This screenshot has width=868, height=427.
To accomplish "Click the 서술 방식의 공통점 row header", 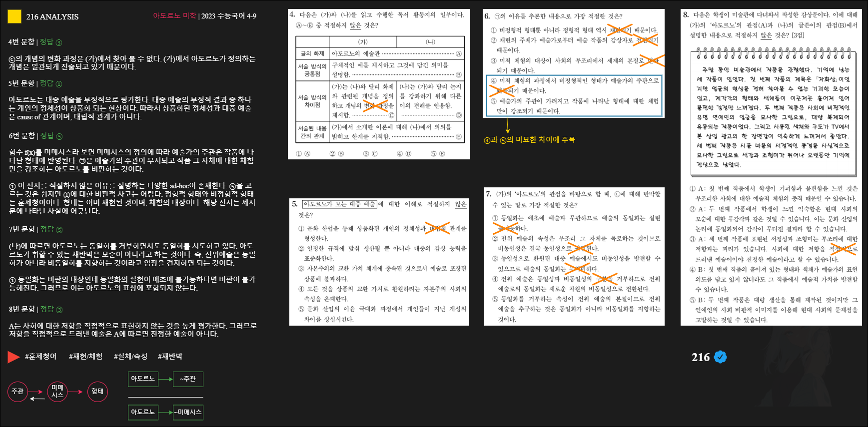I will coord(312,70).
